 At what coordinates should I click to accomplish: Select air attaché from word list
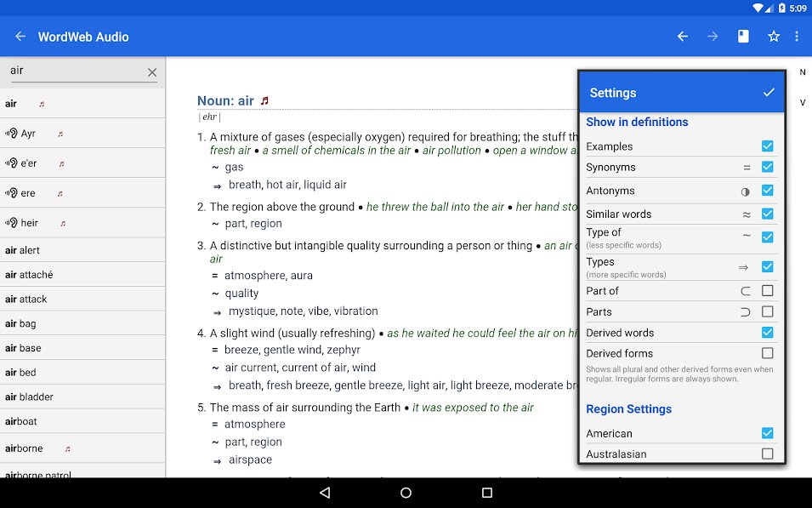pos(82,275)
